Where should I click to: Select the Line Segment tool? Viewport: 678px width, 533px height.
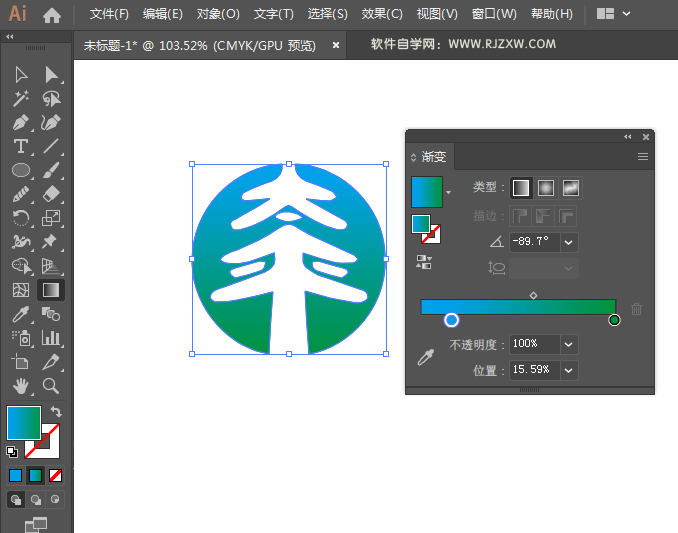51,147
